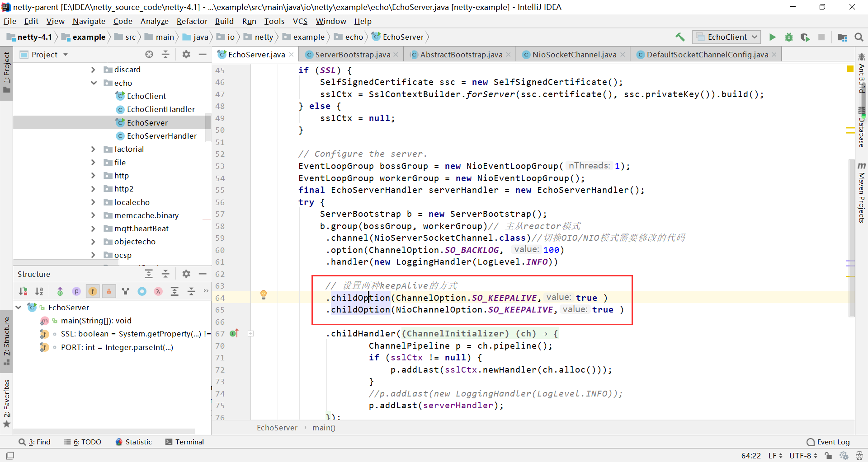Screen dimensions: 868x462
Task: Expand the memcache.binary folder
Action: coord(94,215)
